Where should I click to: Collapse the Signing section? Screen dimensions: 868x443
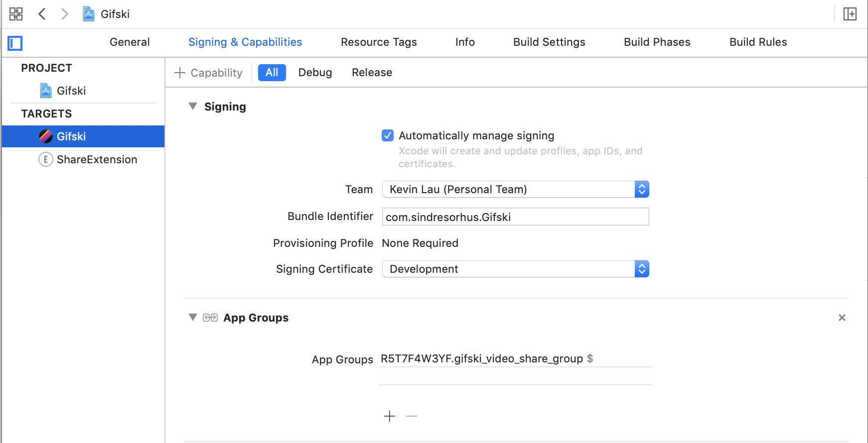pyautogui.click(x=193, y=106)
